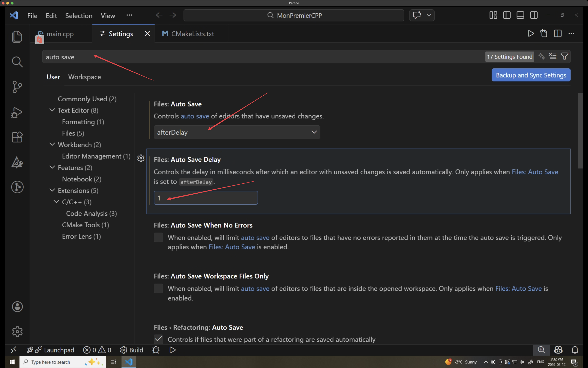The width and height of the screenshot is (588, 368).
Task: Select the Workspace settings tab
Action: [84, 77]
